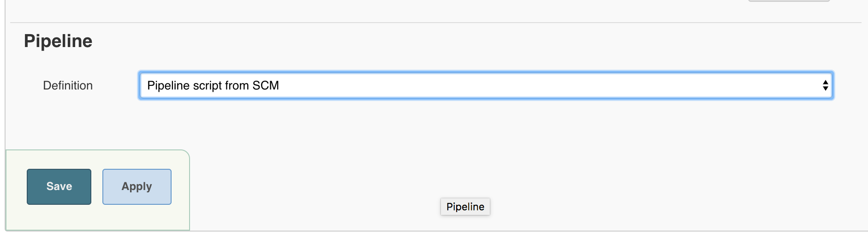Open the Definition dropdown menu

pyautogui.click(x=486, y=85)
